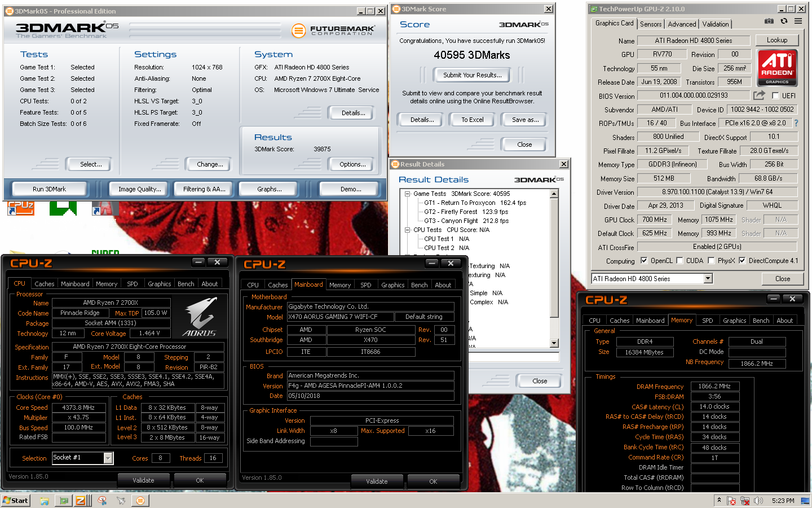Click the GPU-Z taskbar button
Image resolution: width=812 pixels, height=508 pixels.
pos(64,501)
